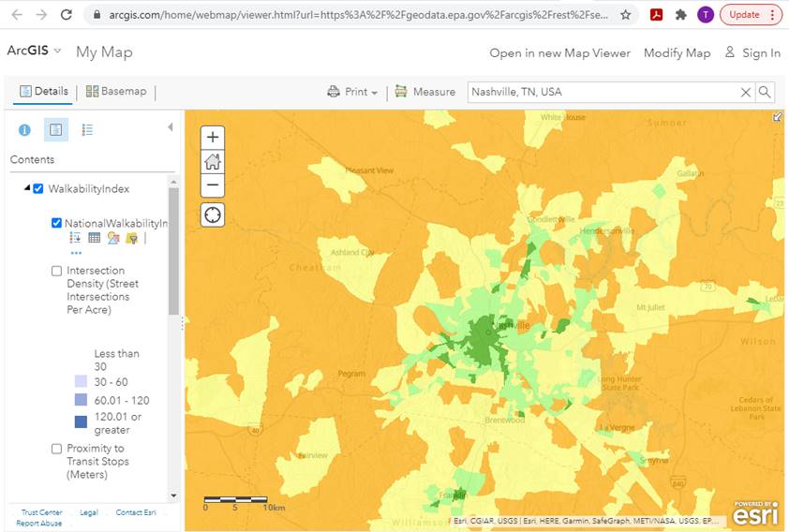Clear the Nashville search text
Viewport: 789px width, 532px height.
pos(746,93)
